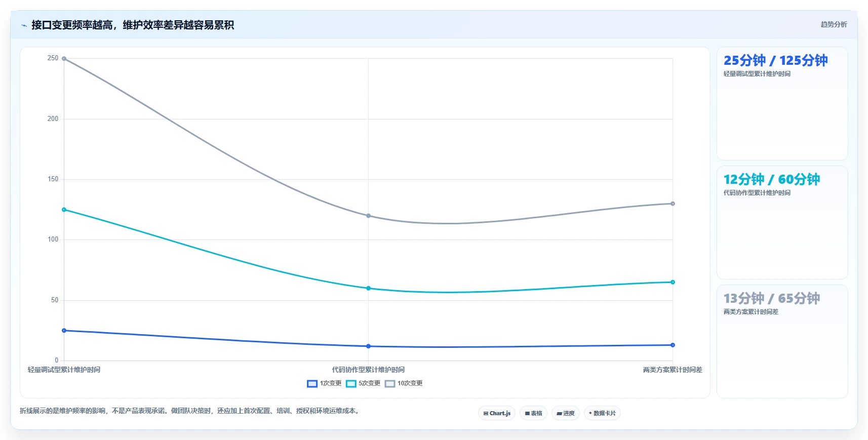Image resolution: width=868 pixels, height=440 pixels.
Task: Click the blue 1次变更 point above 轻量调试型累计维护时间
Action: coord(64,331)
